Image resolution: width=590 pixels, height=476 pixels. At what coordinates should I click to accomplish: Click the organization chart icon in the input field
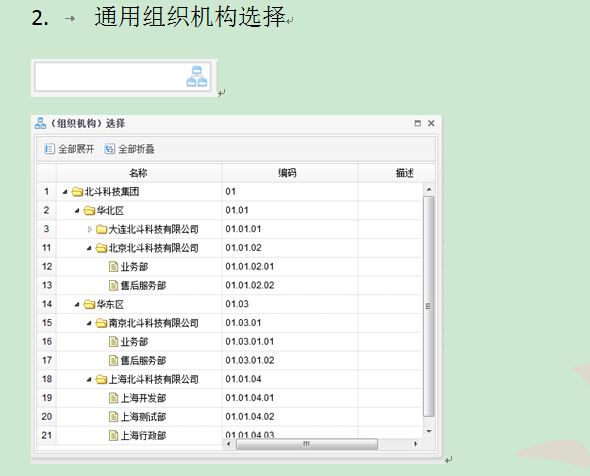(197, 76)
